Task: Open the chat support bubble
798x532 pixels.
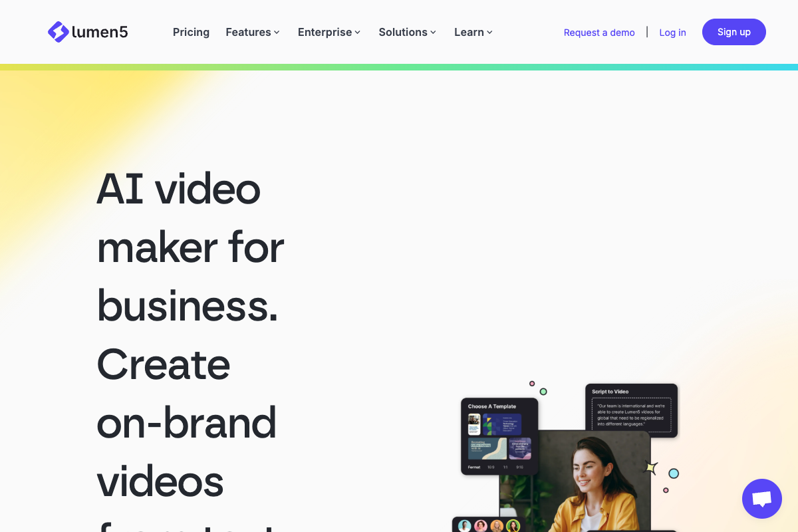Action: 762,499
